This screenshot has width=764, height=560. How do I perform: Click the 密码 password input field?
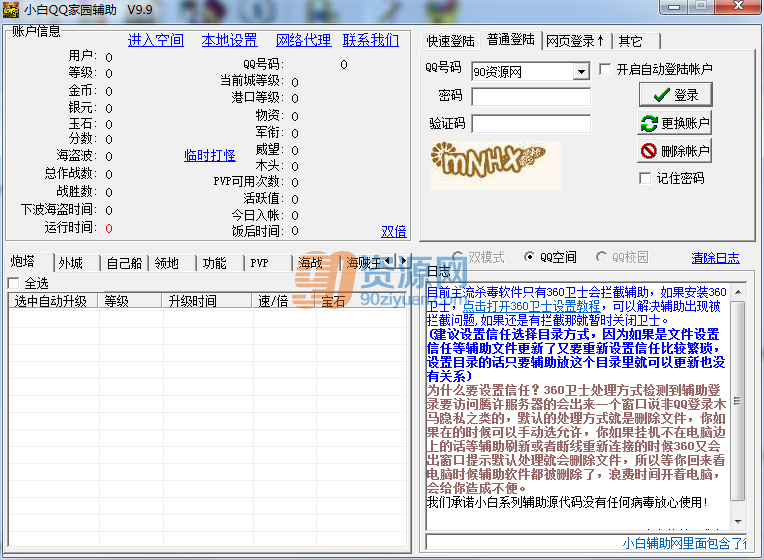[x=531, y=97]
